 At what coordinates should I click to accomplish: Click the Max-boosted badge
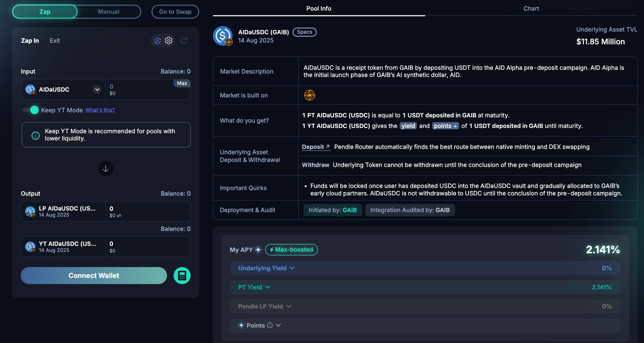pos(291,250)
